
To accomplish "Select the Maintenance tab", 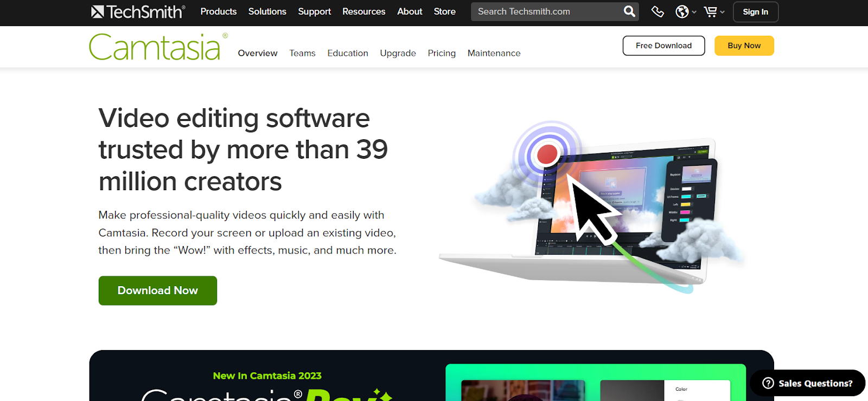I will 494,53.
